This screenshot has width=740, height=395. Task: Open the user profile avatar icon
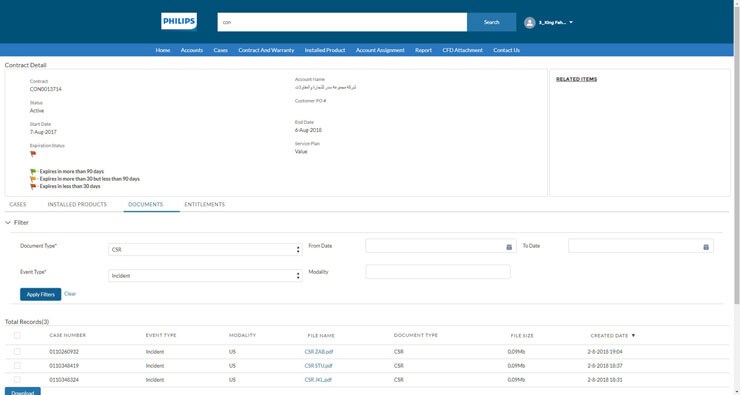(530, 22)
